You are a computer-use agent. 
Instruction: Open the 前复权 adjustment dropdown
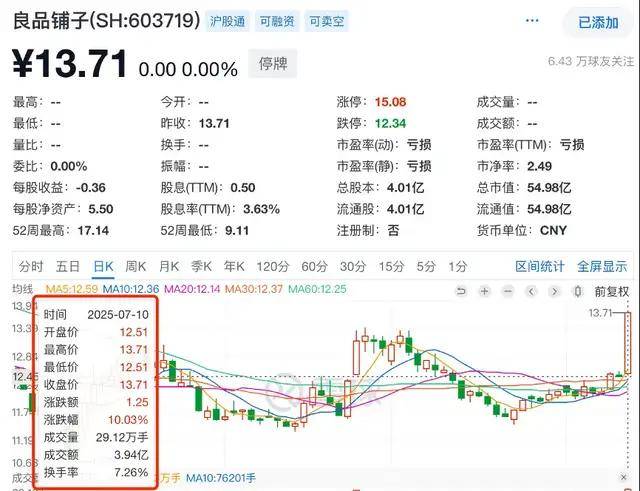(612, 291)
